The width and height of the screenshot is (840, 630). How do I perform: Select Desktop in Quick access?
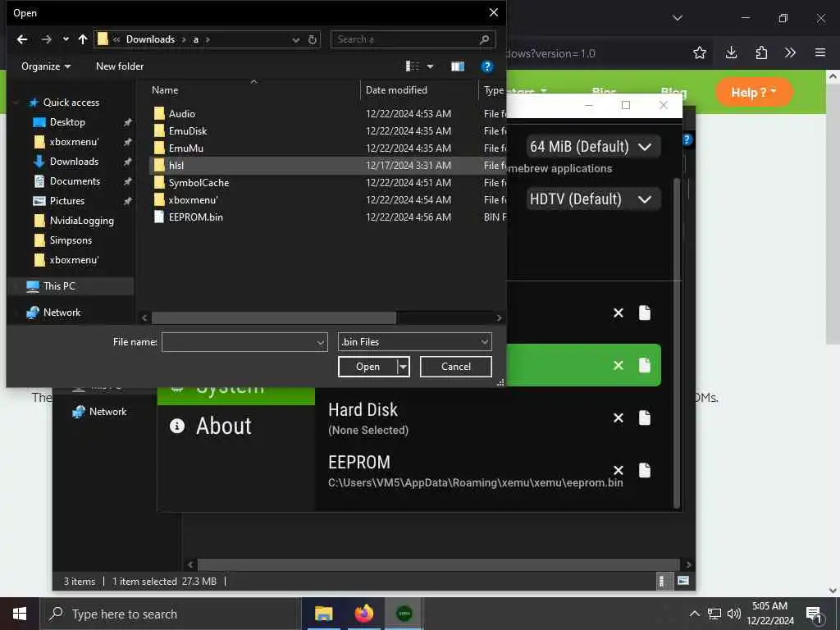coord(67,122)
